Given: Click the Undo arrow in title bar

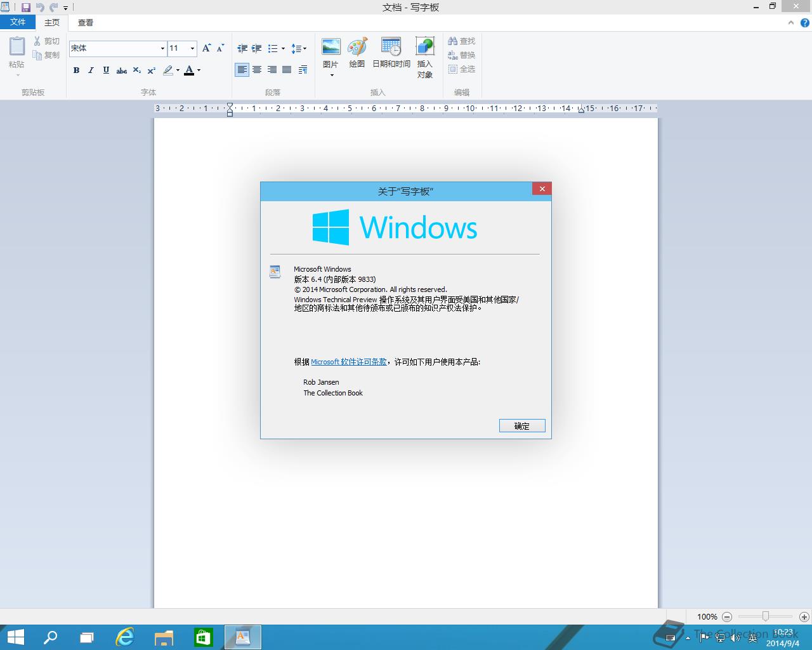Looking at the screenshot, I should [x=40, y=8].
